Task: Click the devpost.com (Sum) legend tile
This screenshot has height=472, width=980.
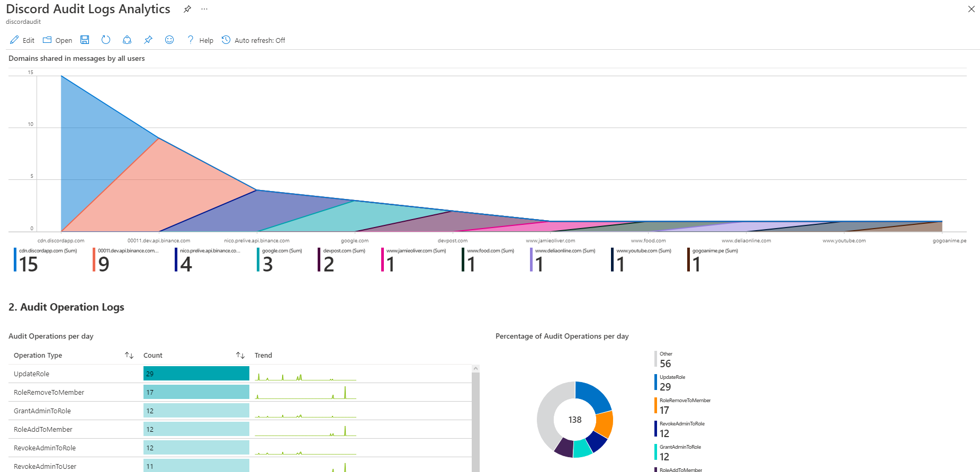Action: pos(342,260)
